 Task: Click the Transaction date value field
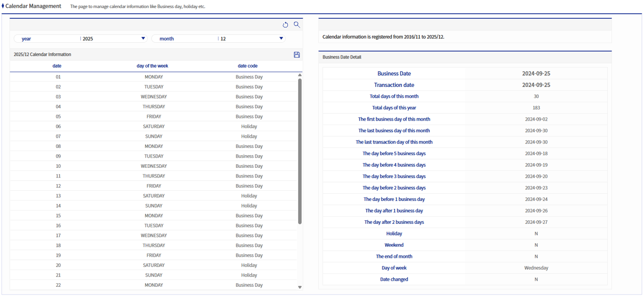536,85
